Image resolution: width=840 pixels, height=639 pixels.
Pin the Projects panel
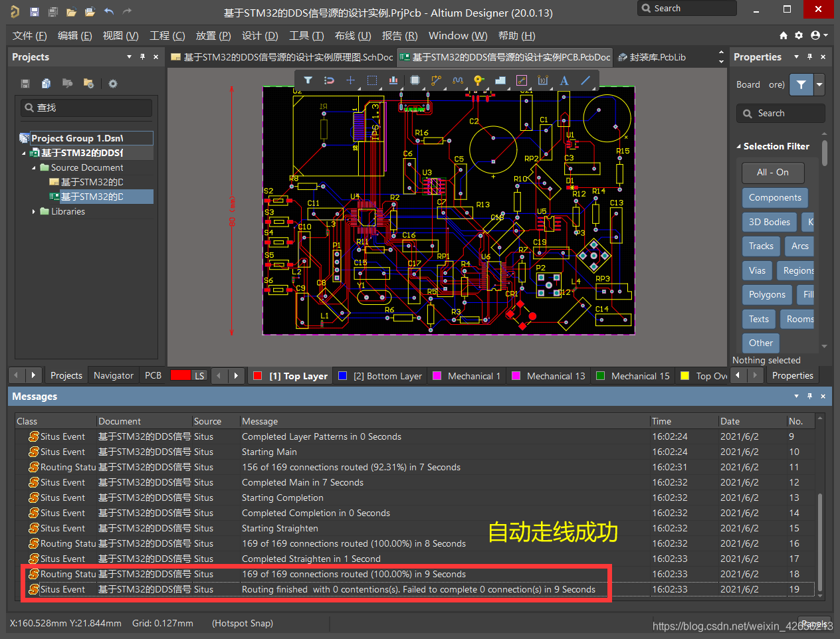click(x=142, y=57)
